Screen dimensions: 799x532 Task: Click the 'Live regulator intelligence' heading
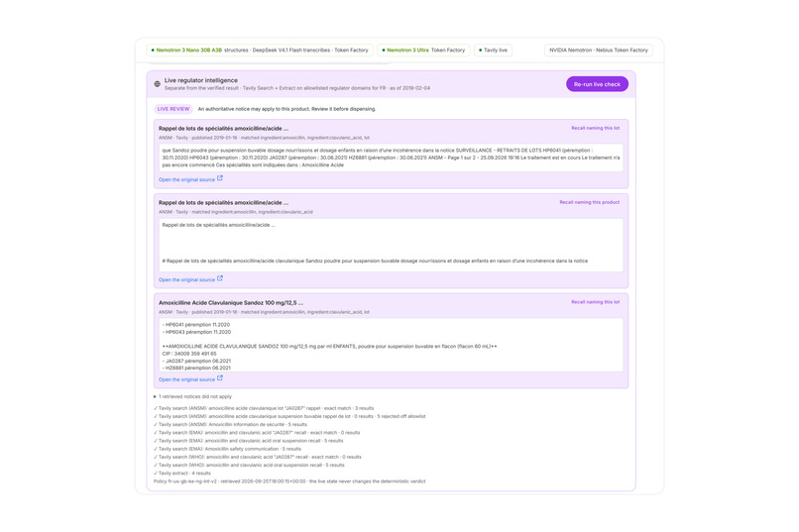click(x=201, y=80)
